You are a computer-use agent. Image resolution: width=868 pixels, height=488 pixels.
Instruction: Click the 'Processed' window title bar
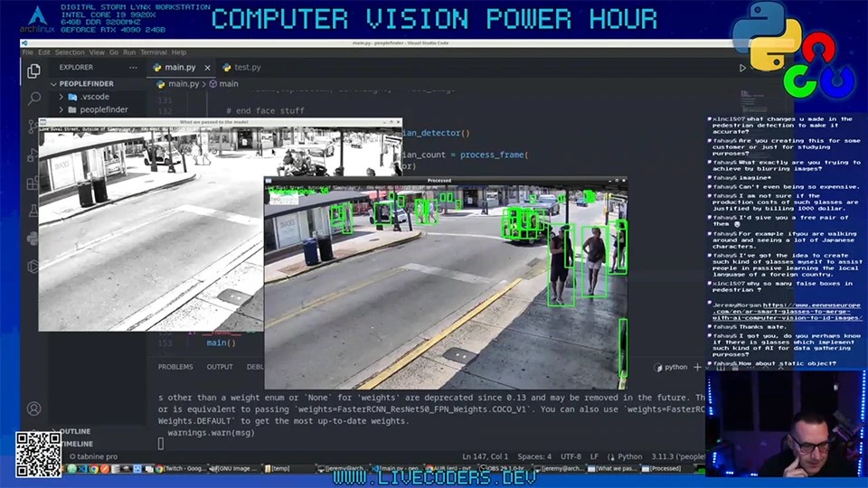coord(439,181)
